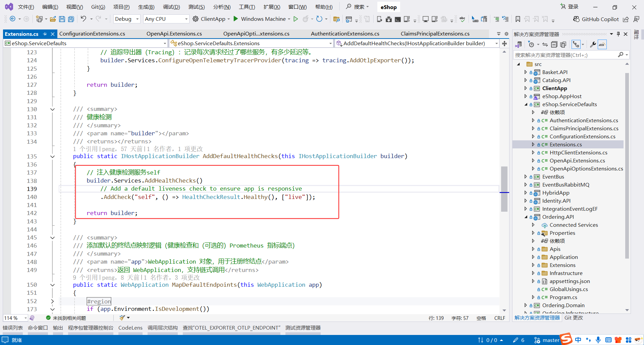Toggle the Chinese input mode indicator in tray

pos(578,340)
